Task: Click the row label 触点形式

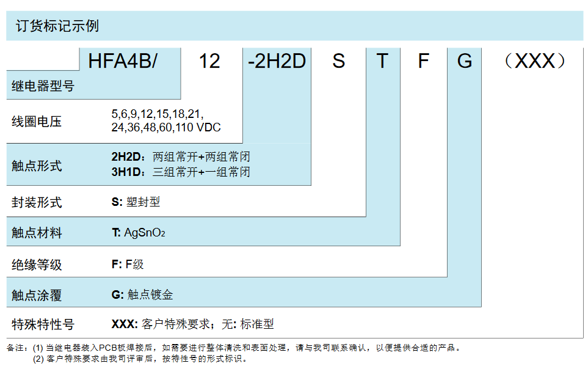Action: [x=37, y=166]
